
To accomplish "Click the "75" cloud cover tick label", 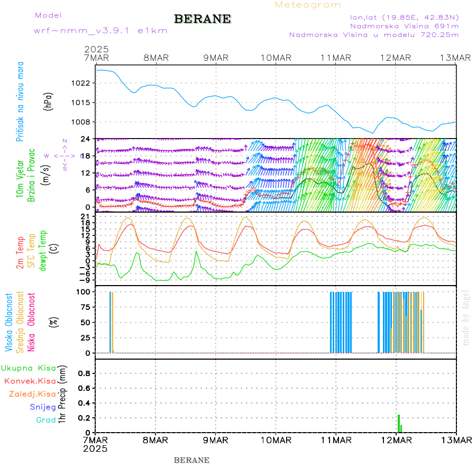I will [85, 307].
